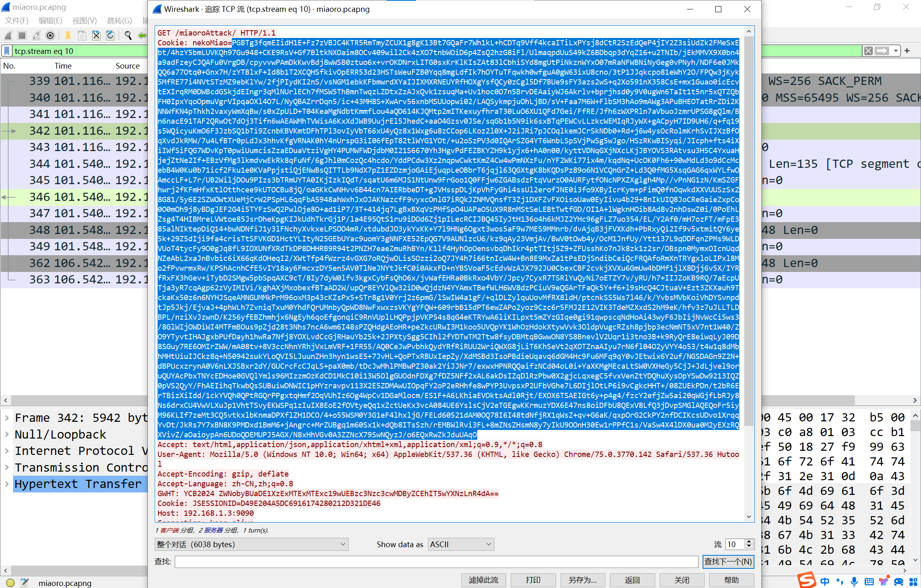Open Sogou skin shirt icon
This screenshot has width=921, height=588.
coord(884,581)
